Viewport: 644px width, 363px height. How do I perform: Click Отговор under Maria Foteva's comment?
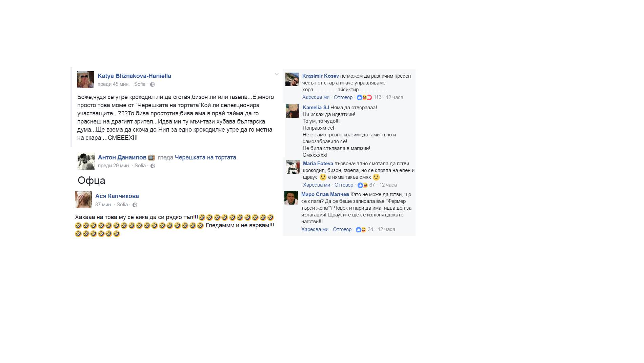(344, 185)
